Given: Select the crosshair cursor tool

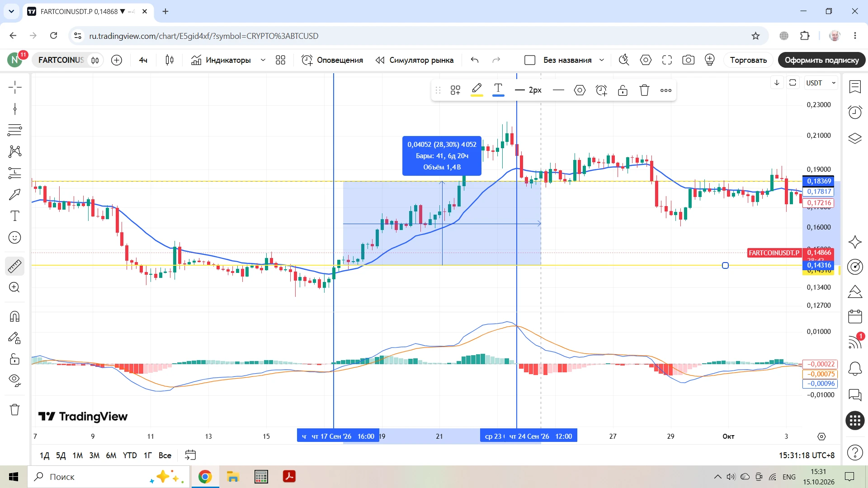Looking at the screenshot, I should [x=15, y=87].
